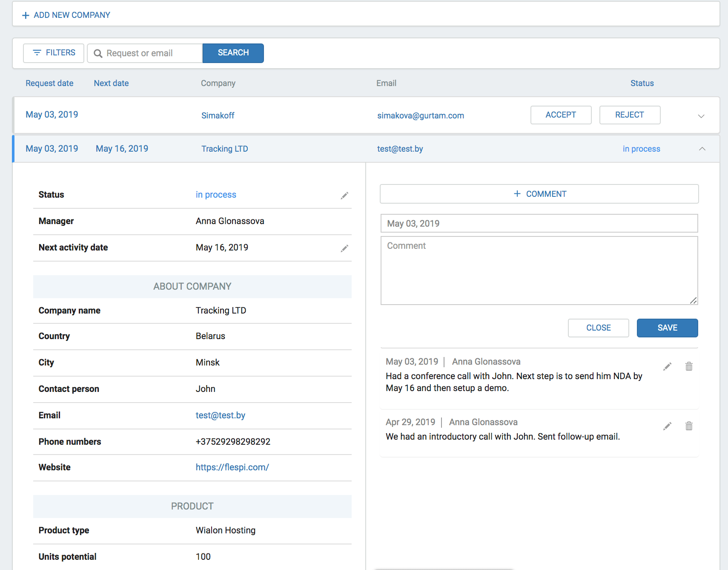Expand the Simakoff request row
This screenshot has width=728, height=570.
(701, 116)
